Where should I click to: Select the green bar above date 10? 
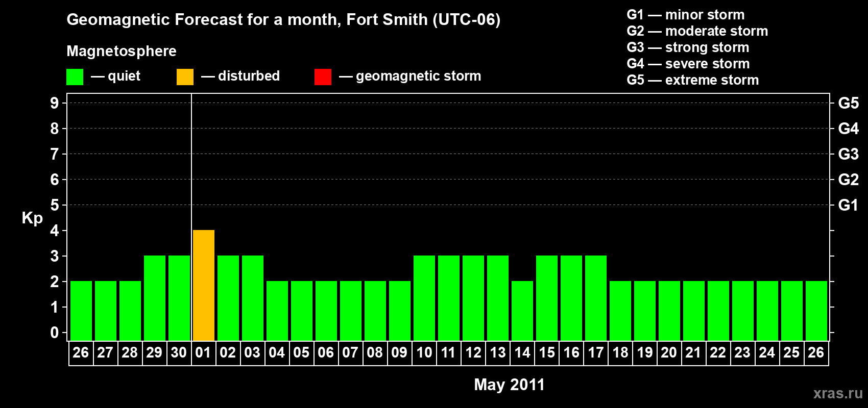coord(424,298)
